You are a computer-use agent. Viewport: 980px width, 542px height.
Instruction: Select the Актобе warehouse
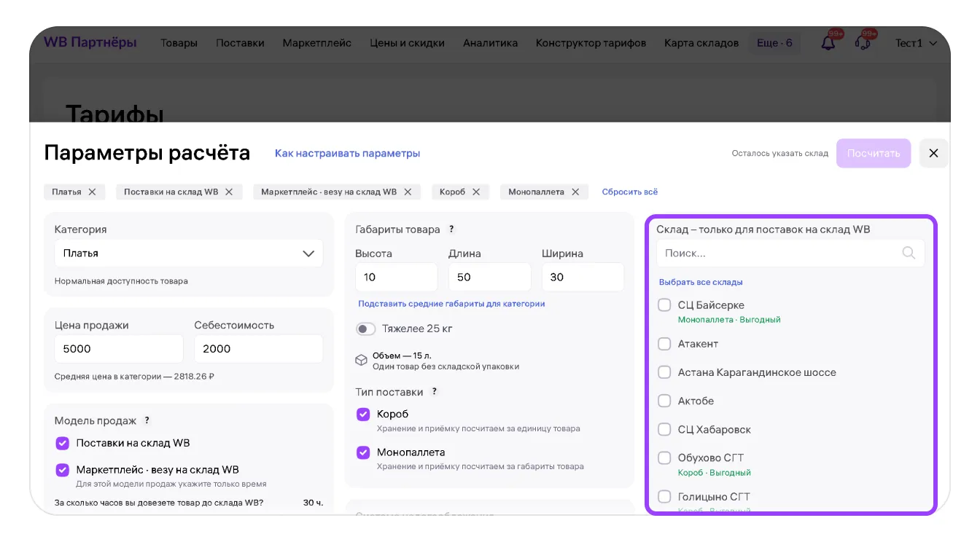tap(664, 401)
